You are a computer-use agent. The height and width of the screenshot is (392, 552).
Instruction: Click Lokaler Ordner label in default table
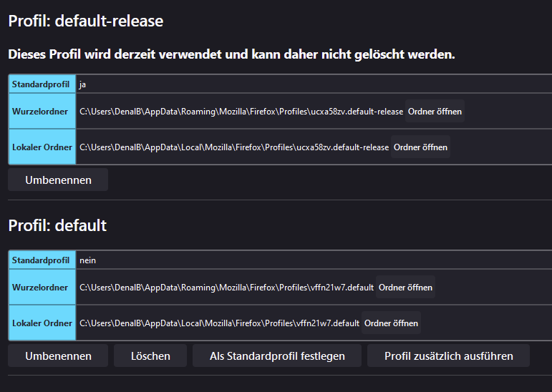click(42, 323)
